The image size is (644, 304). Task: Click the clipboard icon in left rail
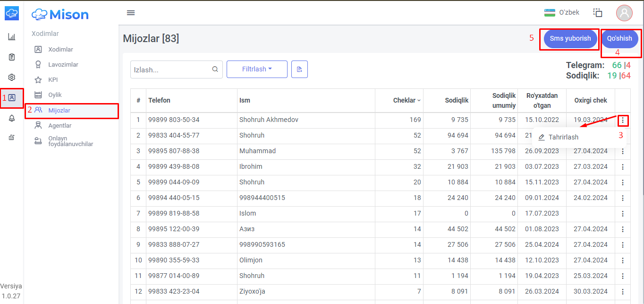coord(12,57)
